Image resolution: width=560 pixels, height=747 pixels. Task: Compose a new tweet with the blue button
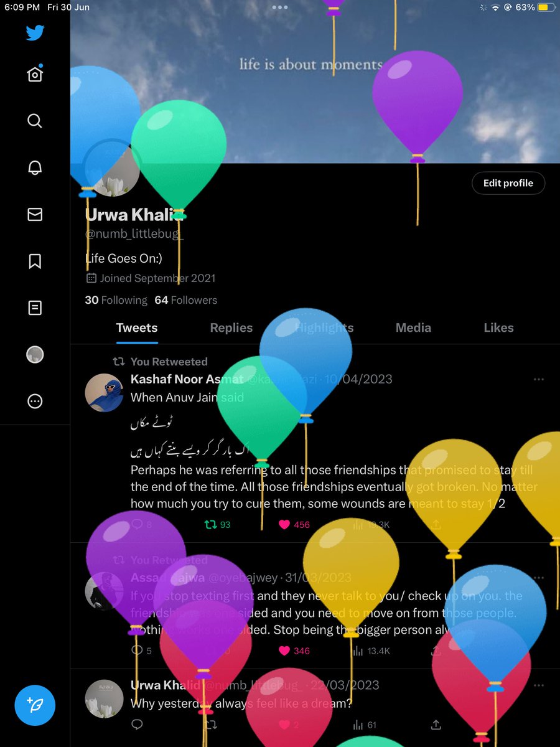35,705
